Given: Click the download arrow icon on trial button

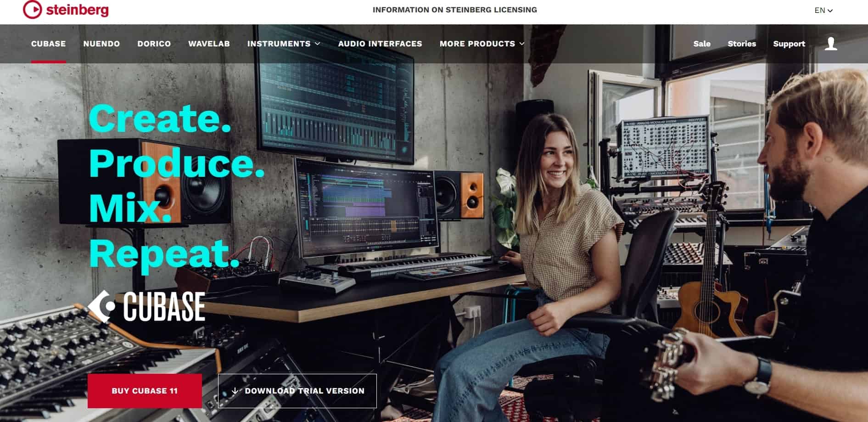Looking at the screenshot, I should click(x=235, y=391).
